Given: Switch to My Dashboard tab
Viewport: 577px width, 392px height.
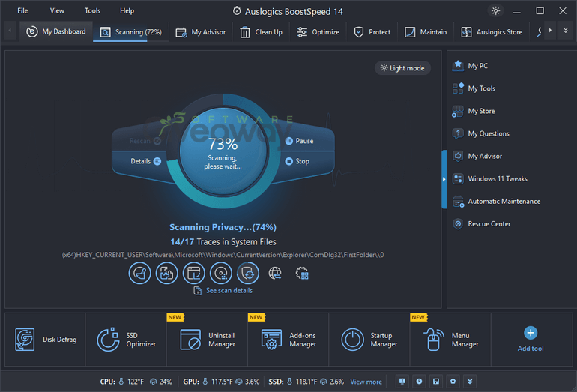Looking at the screenshot, I should [x=56, y=32].
